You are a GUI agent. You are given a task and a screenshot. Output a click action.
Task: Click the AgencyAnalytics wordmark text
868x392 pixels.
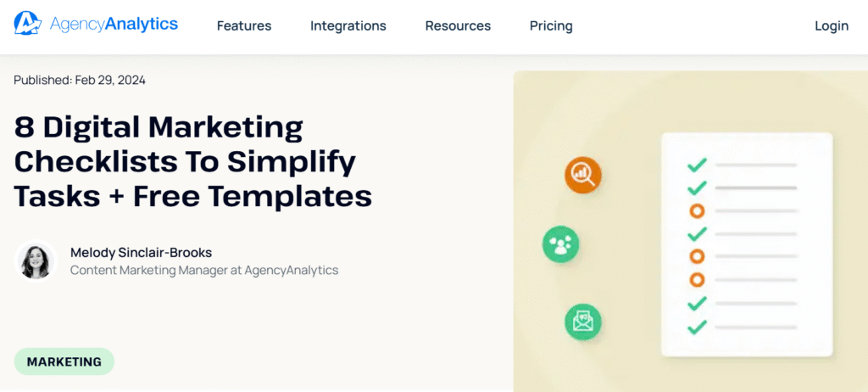[114, 24]
